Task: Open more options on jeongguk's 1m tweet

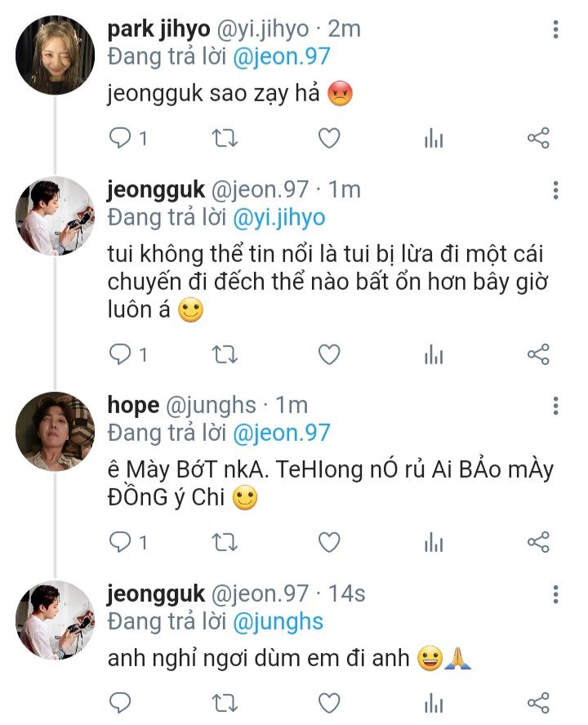Action: click(555, 190)
